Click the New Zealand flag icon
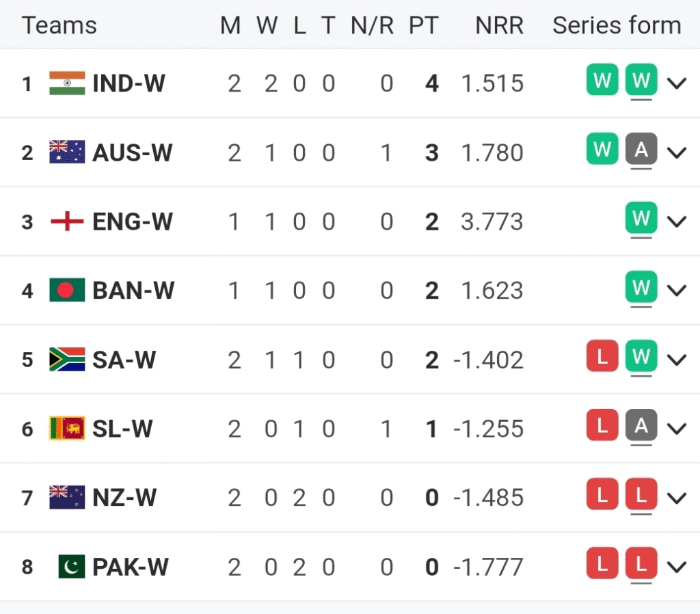The image size is (700, 614). [x=67, y=497]
